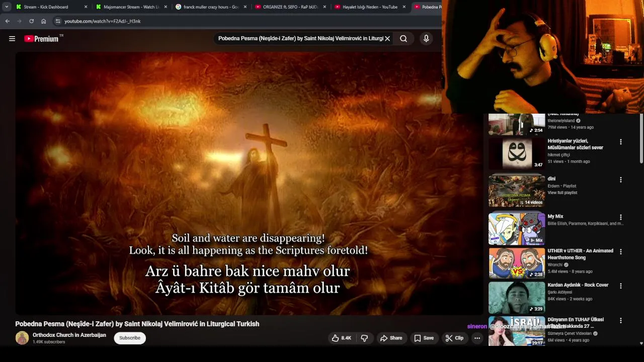Open the Orthodox Church in Azerbaijan channel link
This screenshot has height=362, width=644.
click(69, 335)
